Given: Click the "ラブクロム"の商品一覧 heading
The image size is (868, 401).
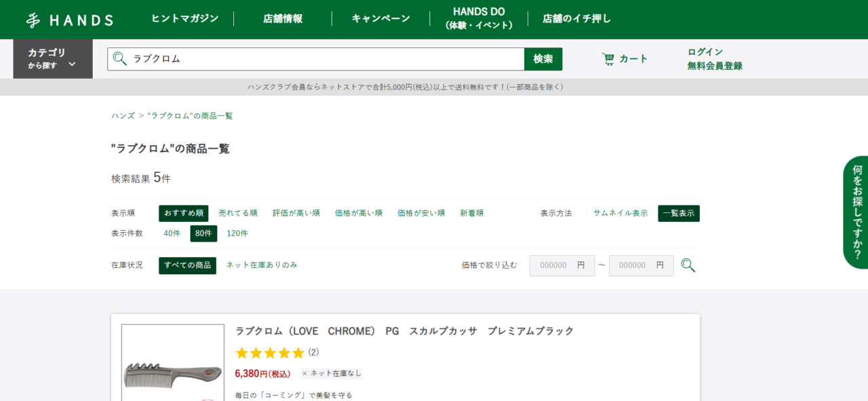Looking at the screenshot, I should pyautogui.click(x=170, y=149).
